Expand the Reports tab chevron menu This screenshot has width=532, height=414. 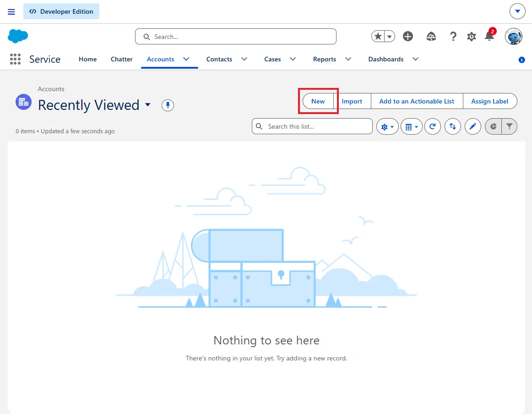coord(348,59)
